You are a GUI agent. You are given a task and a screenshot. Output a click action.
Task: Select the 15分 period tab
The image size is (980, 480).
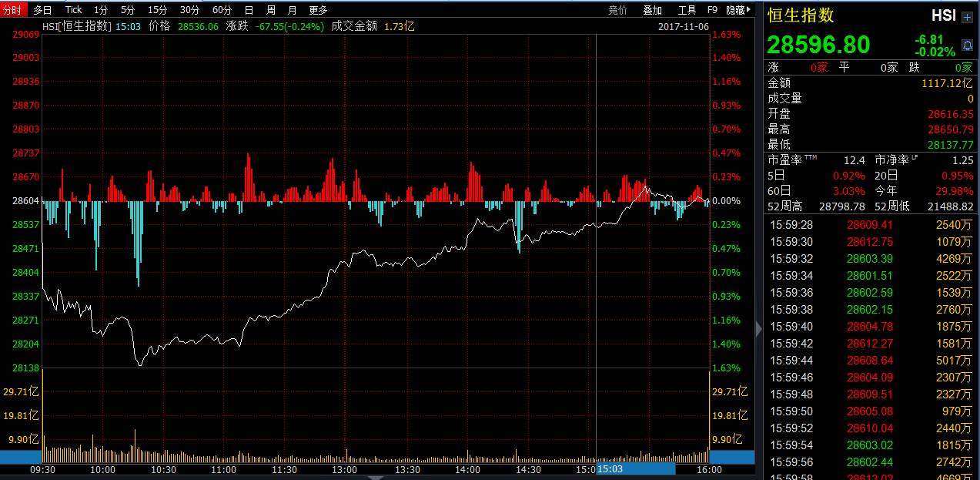(157, 10)
